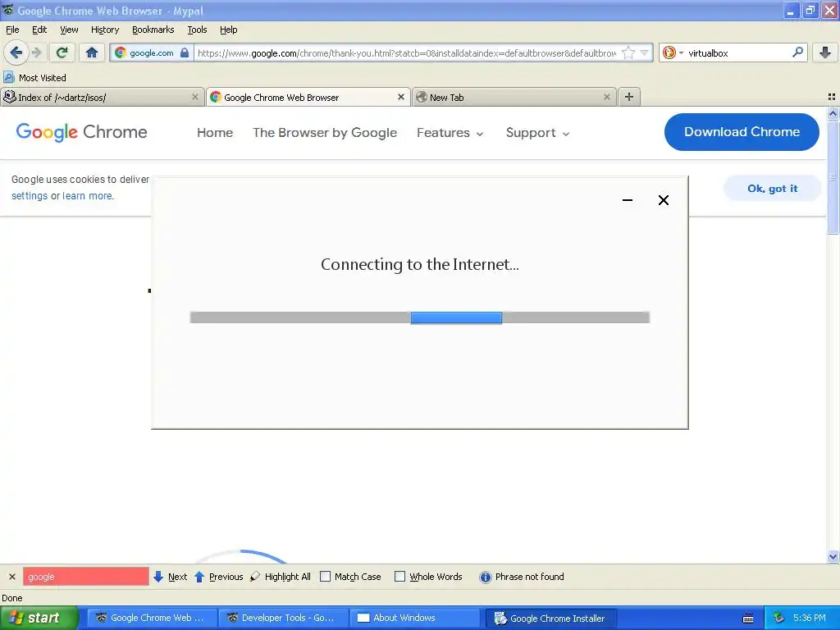The image size is (840, 630).
Task: Close the New Tab tab
Action: 606,97
